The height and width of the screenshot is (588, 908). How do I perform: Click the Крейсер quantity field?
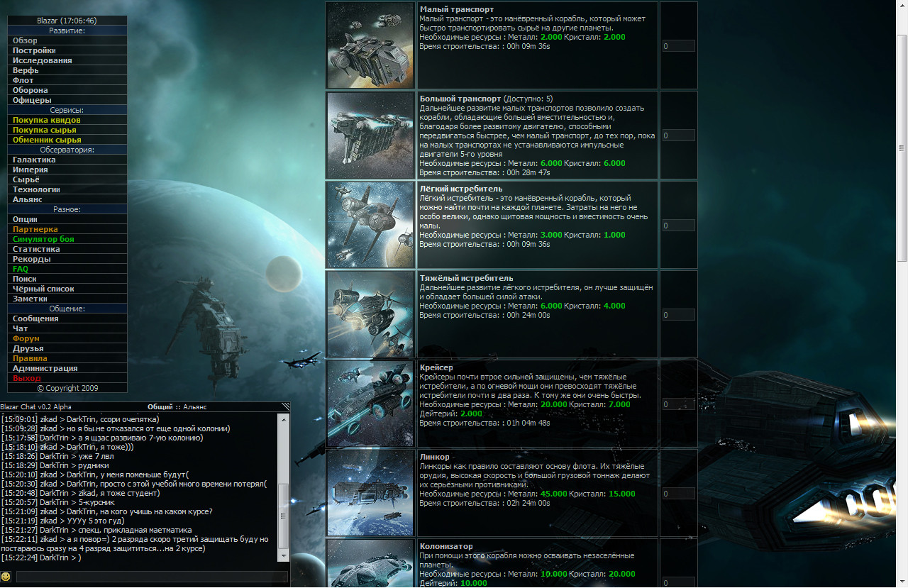(x=678, y=404)
